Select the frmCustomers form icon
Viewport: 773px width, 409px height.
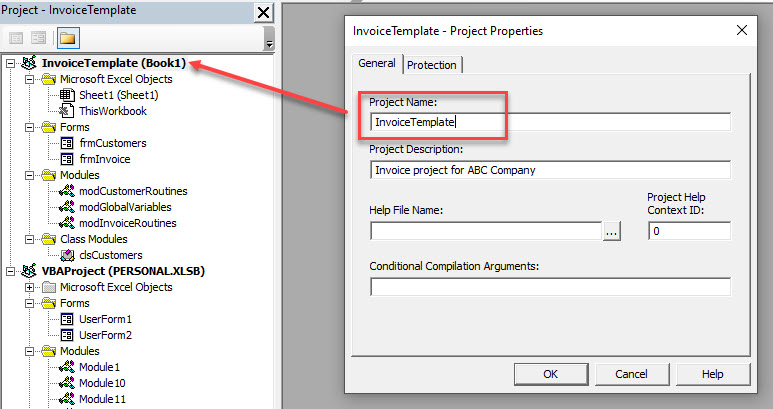(x=67, y=143)
